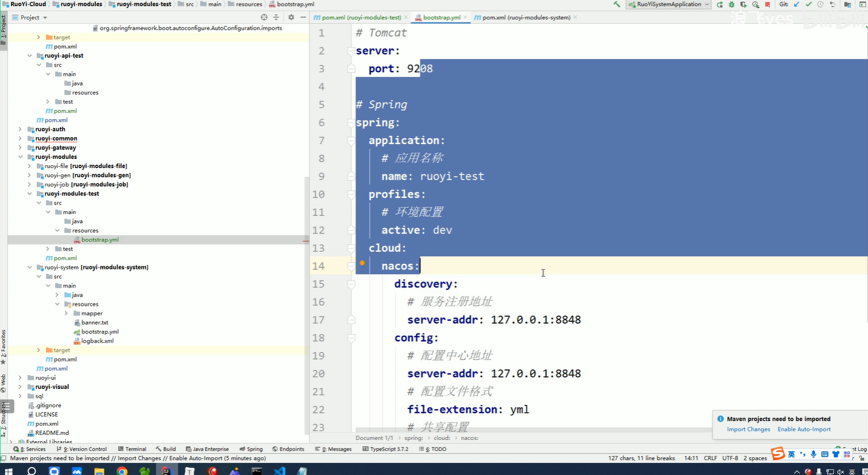This screenshot has height=475, width=868.
Task: Click Locate/Scroll from Source target icon
Action: (x=264, y=17)
